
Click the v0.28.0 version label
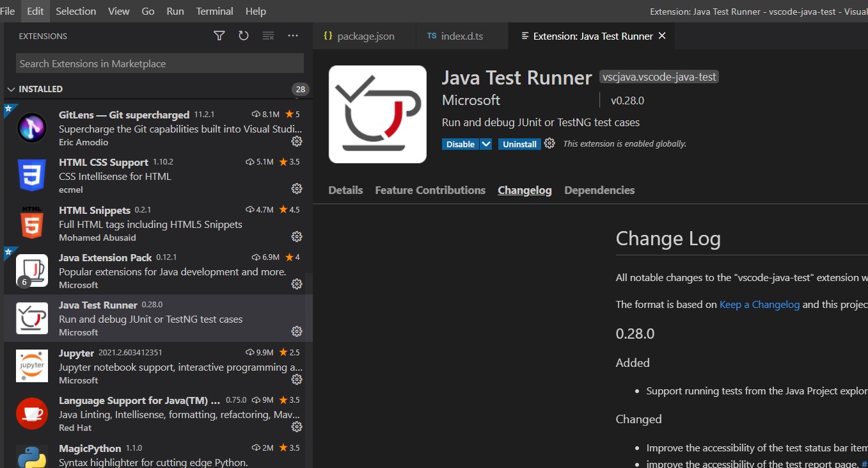point(627,101)
